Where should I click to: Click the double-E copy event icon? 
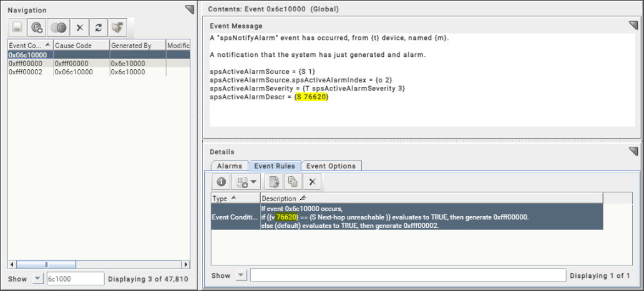pos(58,28)
